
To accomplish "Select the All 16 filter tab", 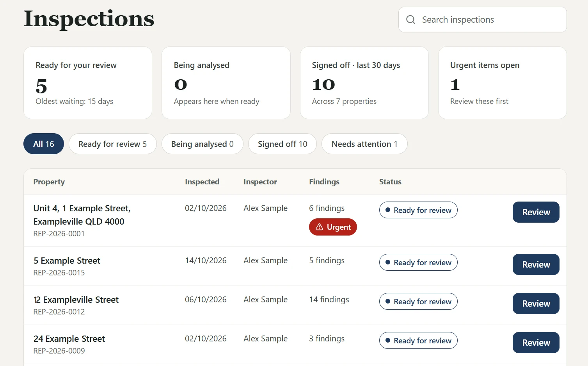I will pyautogui.click(x=44, y=144).
